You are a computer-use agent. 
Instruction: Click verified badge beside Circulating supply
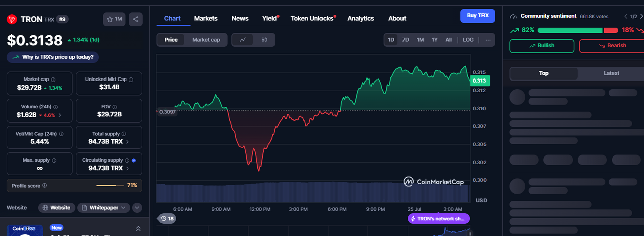click(x=133, y=160)
